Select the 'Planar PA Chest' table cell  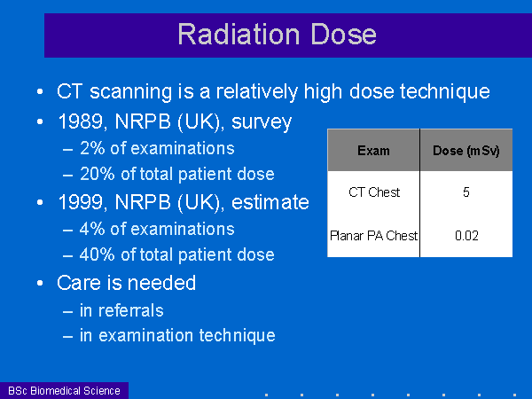click(373, 236)
